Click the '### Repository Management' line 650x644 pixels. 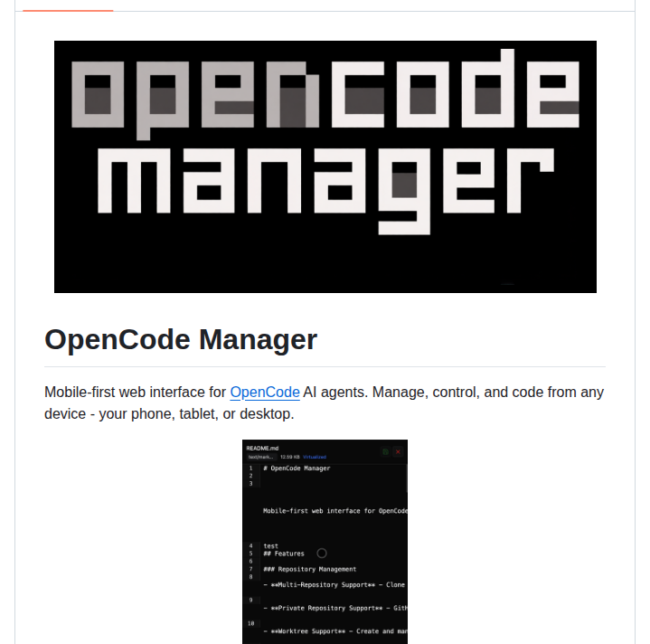tap(309, 569)
